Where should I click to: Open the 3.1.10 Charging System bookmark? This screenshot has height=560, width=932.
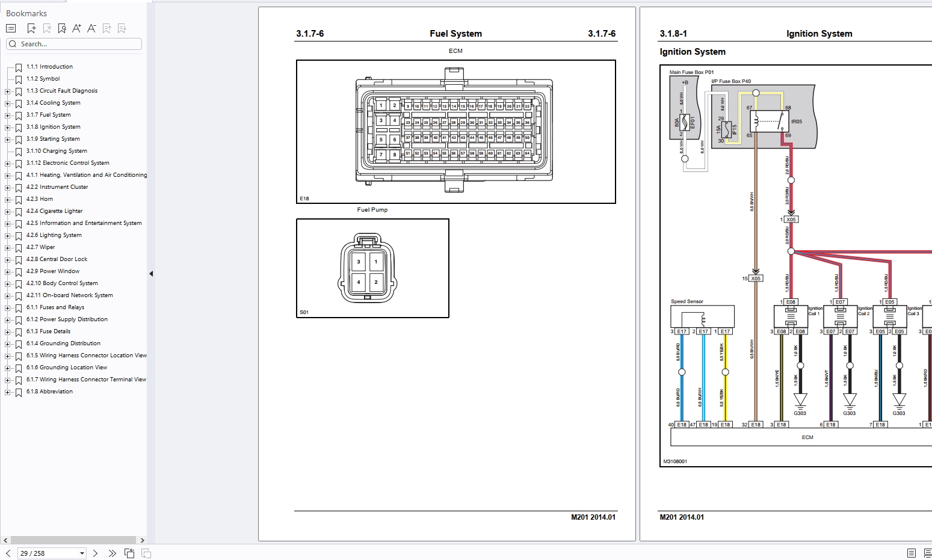pos(57,151)
